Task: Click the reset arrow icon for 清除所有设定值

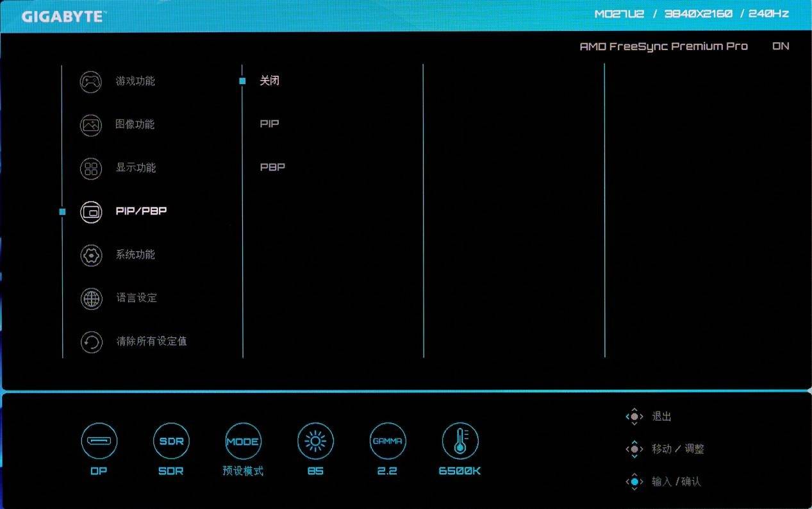Action: (x=91, y=342)
